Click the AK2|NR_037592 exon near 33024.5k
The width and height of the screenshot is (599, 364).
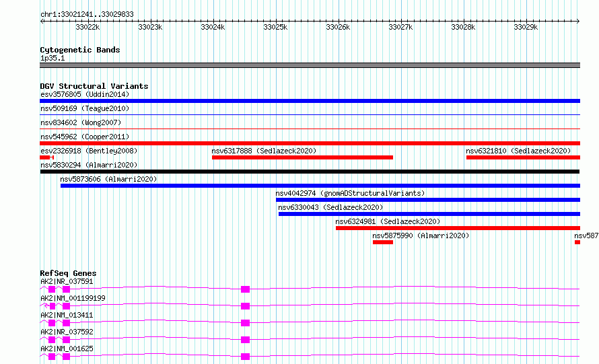(245, 340)
